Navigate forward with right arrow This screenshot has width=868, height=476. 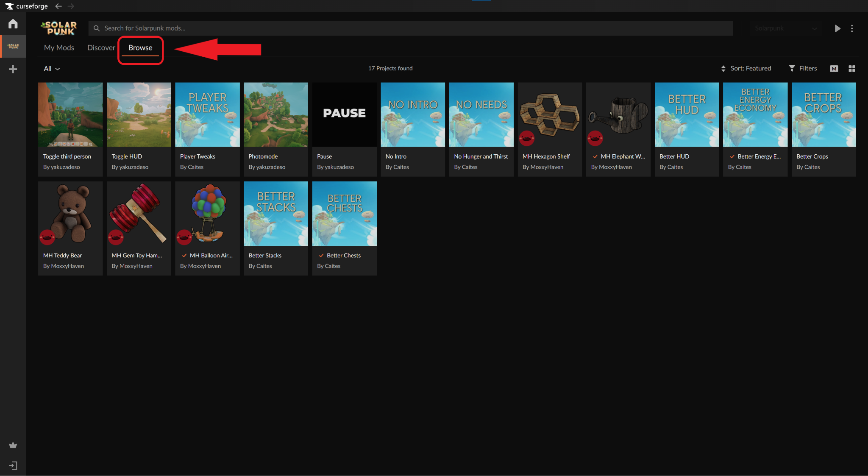(71, 6)
